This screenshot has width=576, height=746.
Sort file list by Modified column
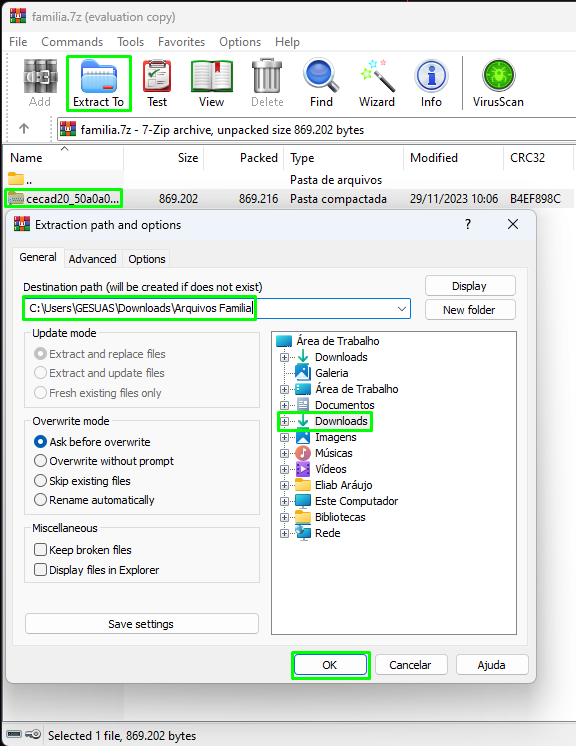tap(453, 158)
